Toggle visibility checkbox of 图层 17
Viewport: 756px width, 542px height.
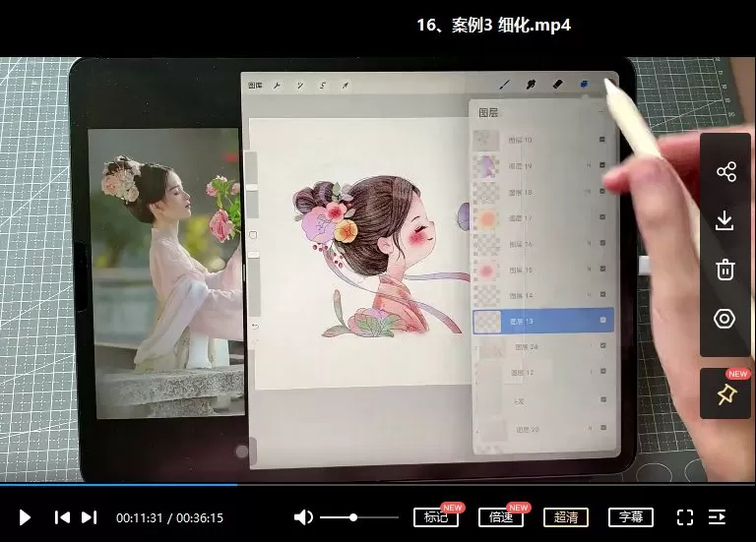point(602,217)
